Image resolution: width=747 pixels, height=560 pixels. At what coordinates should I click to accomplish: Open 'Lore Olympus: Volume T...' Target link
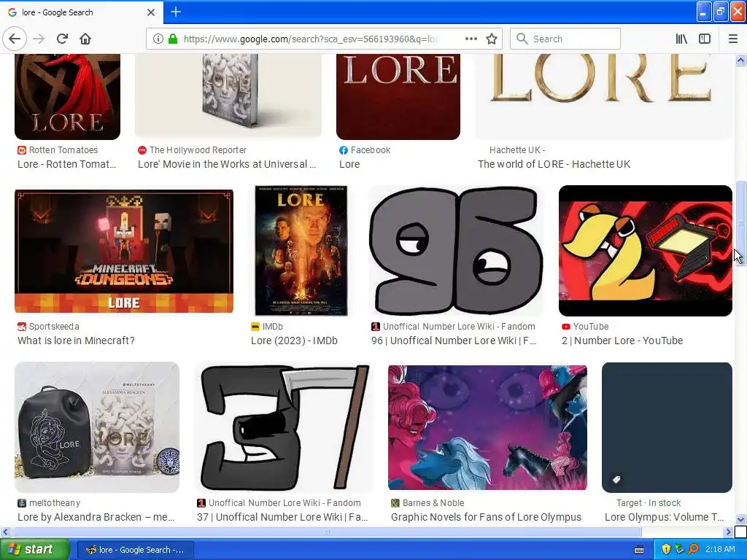tap(664, 517)
